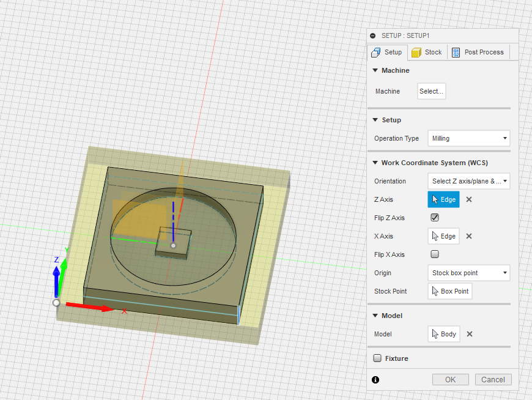This screenshot has width=532, height=400.
Task: Collapse the Work Coordinate System section
Action: coord(375,163)
